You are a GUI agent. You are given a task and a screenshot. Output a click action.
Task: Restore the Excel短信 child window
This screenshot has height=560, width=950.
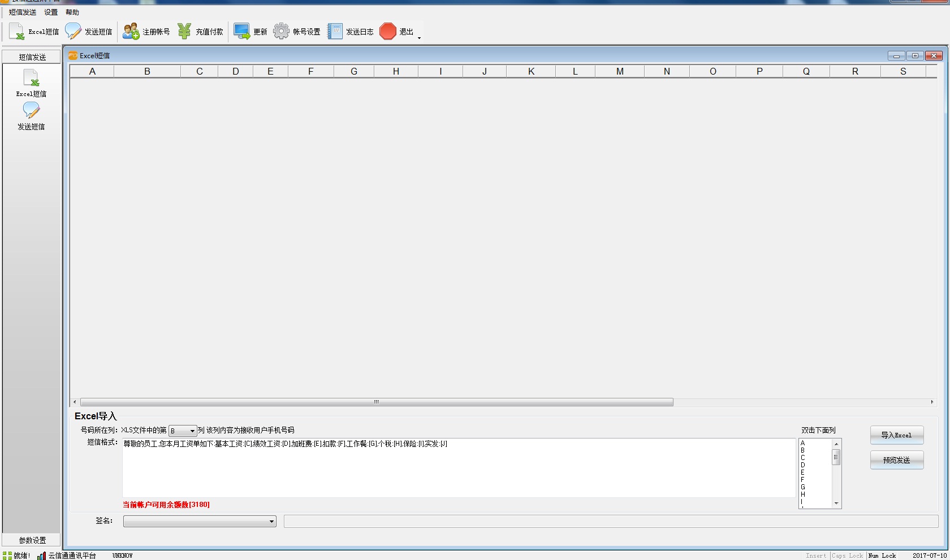915,55
